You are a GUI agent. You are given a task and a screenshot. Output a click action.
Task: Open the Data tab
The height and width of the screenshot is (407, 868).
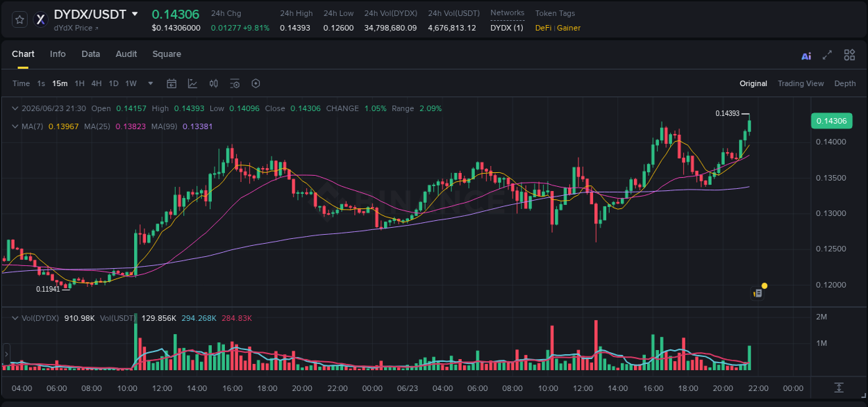point(90,54)
